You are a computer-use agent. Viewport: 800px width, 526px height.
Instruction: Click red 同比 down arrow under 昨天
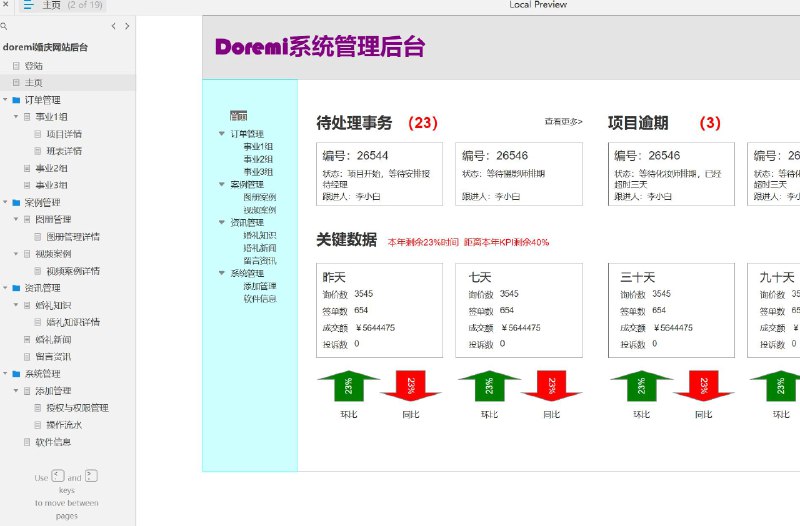pyautogui.click(x=411, y=386)
